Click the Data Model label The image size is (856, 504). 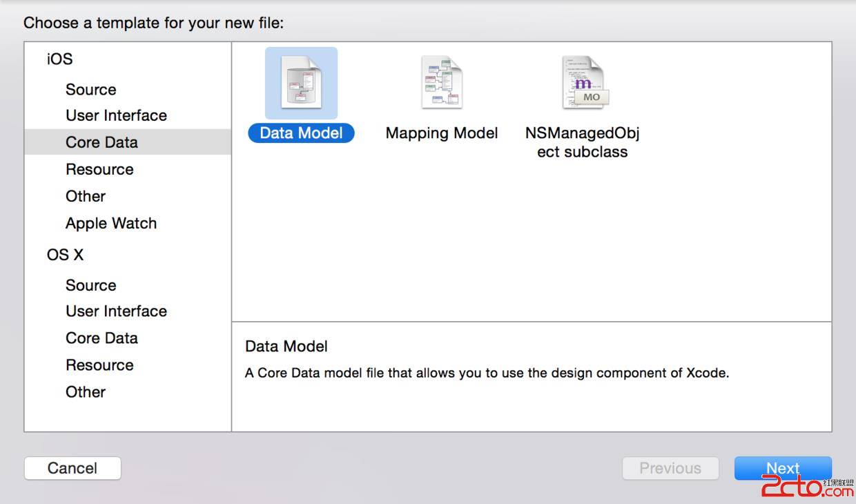[x=301, y=133]
